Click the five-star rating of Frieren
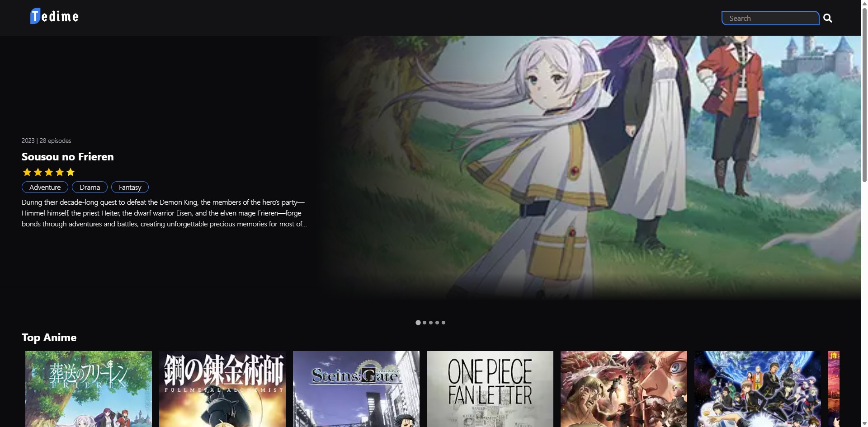Screen dimensions: 868x427 (48, 172)
